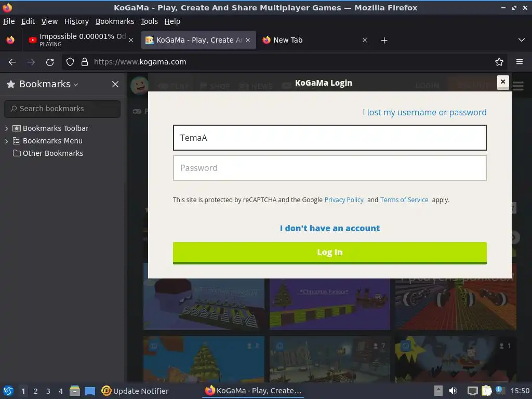Click the notification info tray icon

click(x=500, y=390)
